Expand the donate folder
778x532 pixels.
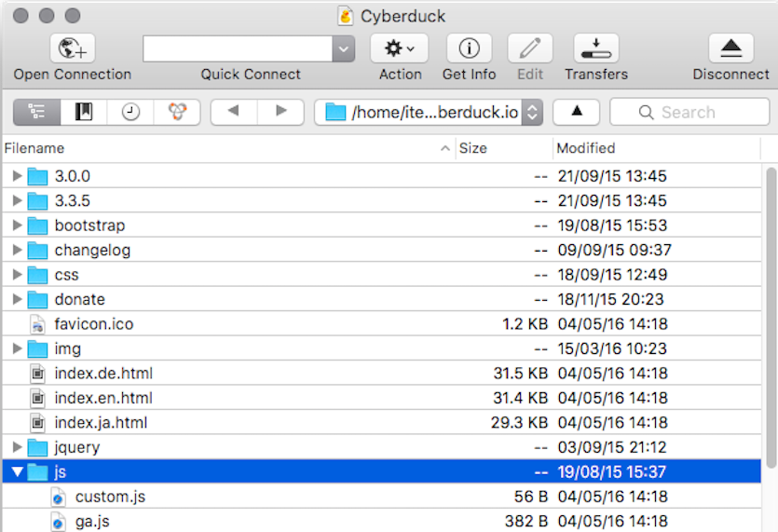click(x=17, y=299)
